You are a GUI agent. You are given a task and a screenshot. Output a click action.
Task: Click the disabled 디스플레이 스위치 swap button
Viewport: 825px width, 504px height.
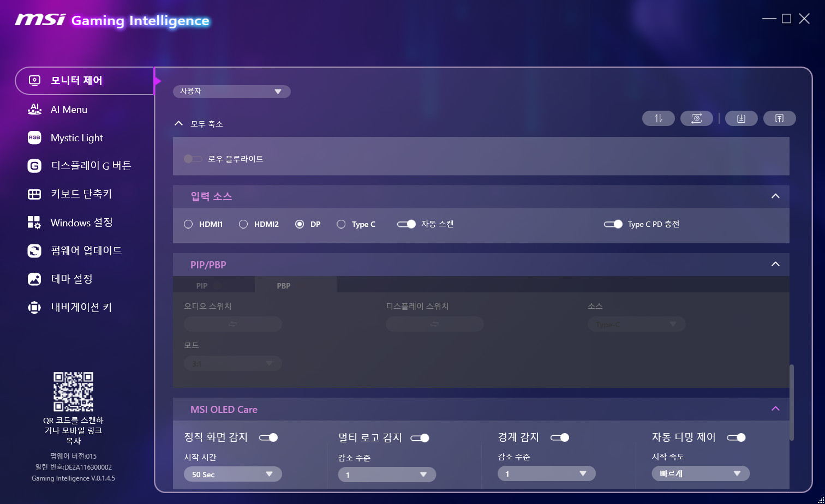coord(435,324)
